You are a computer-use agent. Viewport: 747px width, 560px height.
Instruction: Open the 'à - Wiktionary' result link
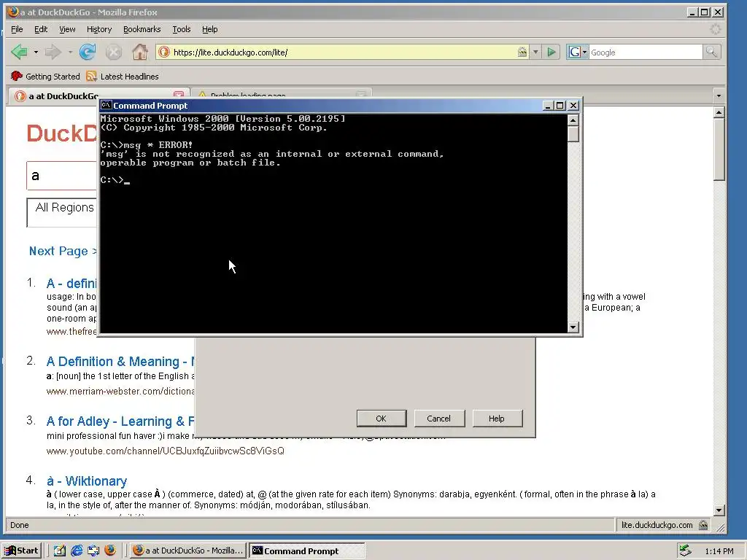87,481
